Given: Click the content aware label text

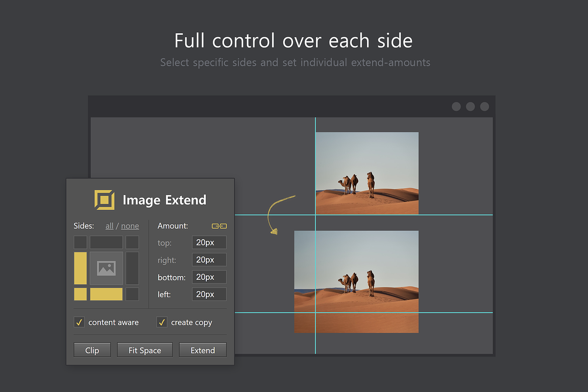Looking at the screenshot, I should 114,322.
